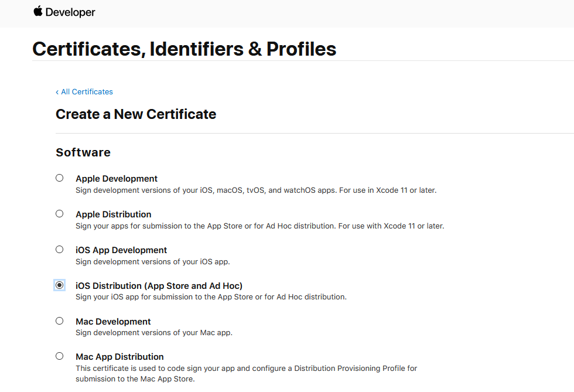This screenshot has height=392, width=574.
Task: Click the selected iOS Distribution radio button
Action: pyautogui.click(x=60, y=285)
